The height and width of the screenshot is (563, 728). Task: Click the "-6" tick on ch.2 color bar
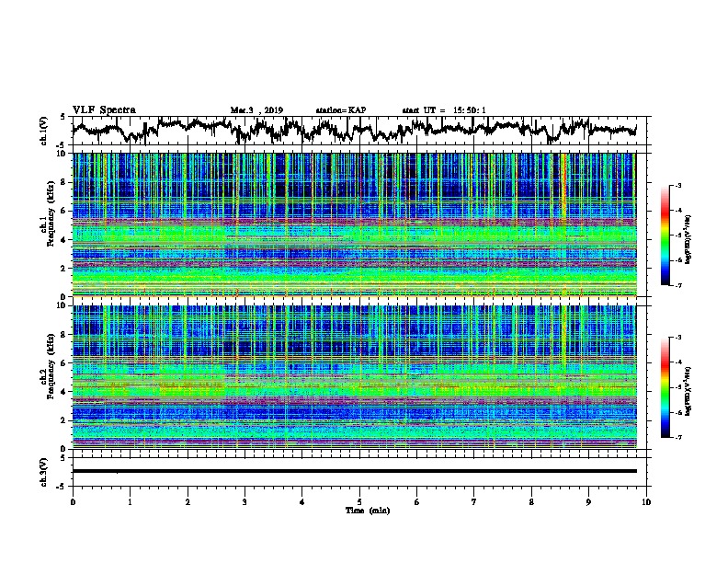pyautogui.click(x=678, y=412)
